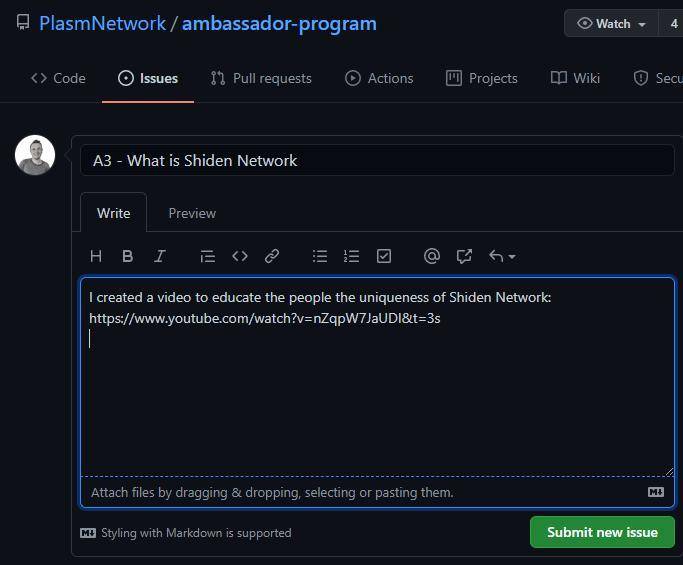Mention a user with the @ icon

click(x=432, y=256)
